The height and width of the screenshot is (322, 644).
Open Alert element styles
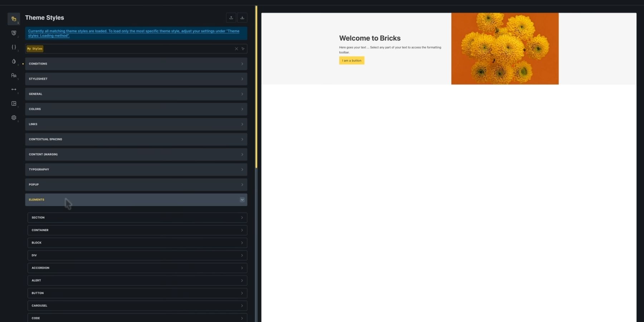137,280
